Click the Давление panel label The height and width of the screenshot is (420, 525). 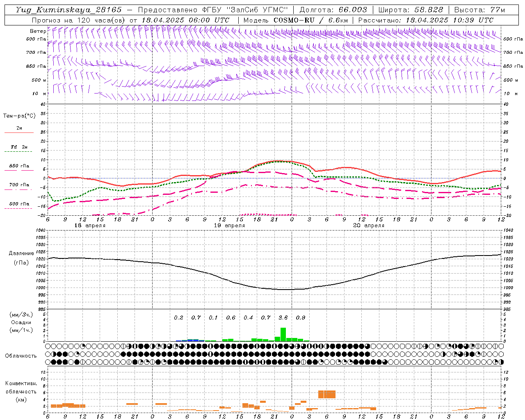[21, 253]
